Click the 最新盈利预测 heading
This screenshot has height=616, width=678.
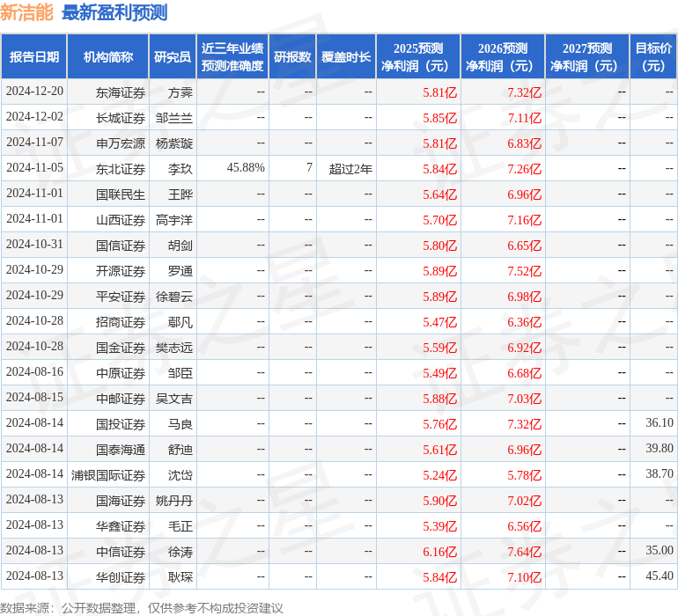click(x=114, y=12)
